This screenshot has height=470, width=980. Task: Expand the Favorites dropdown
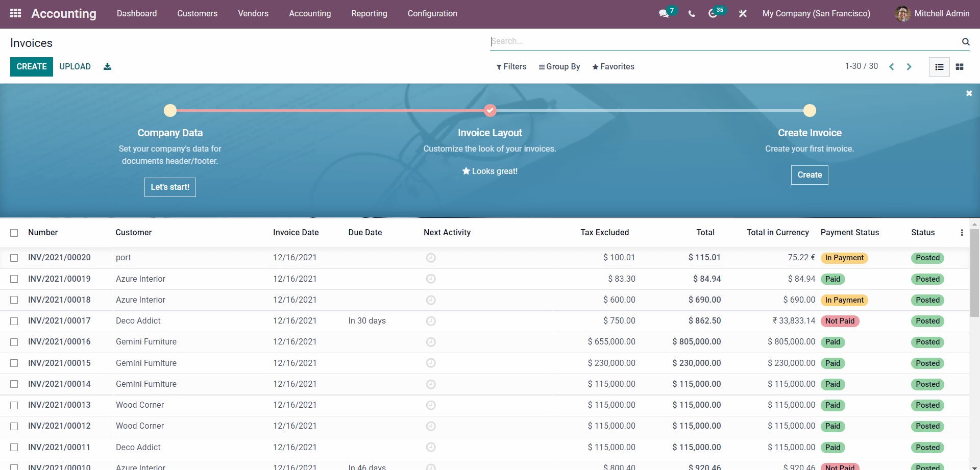click(613, 67)
